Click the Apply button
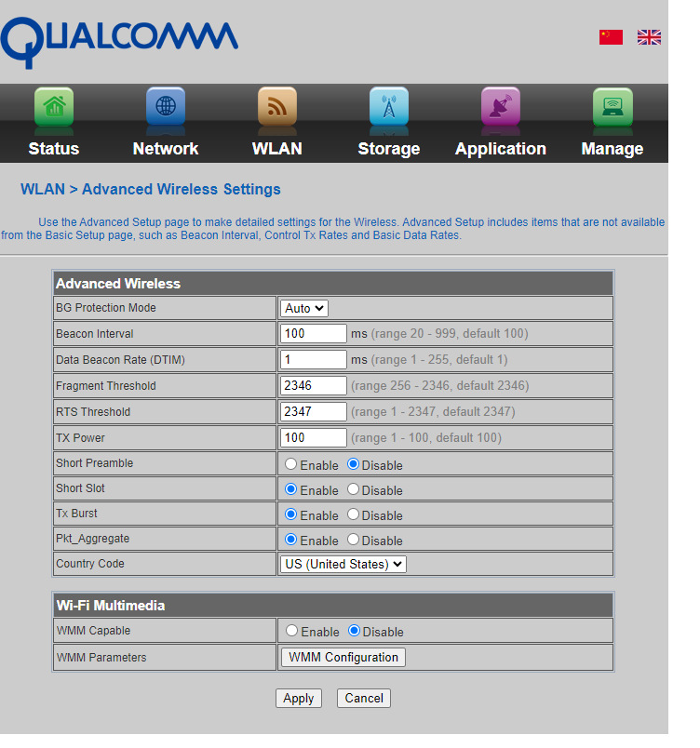 298,698
